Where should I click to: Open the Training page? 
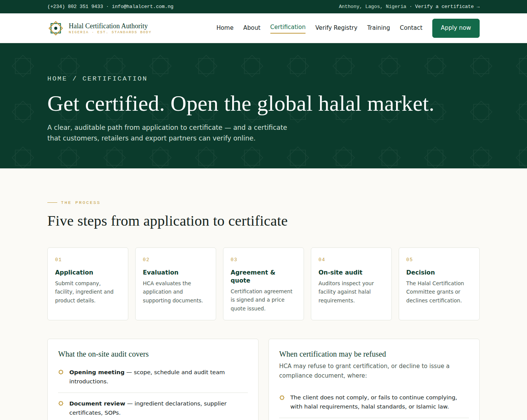pyautogui.click(x=378, y=27)
